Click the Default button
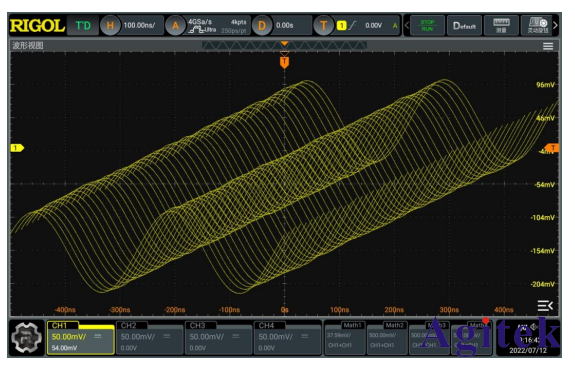575x365 pixels. pyautogui.click(x=464, y=26)
